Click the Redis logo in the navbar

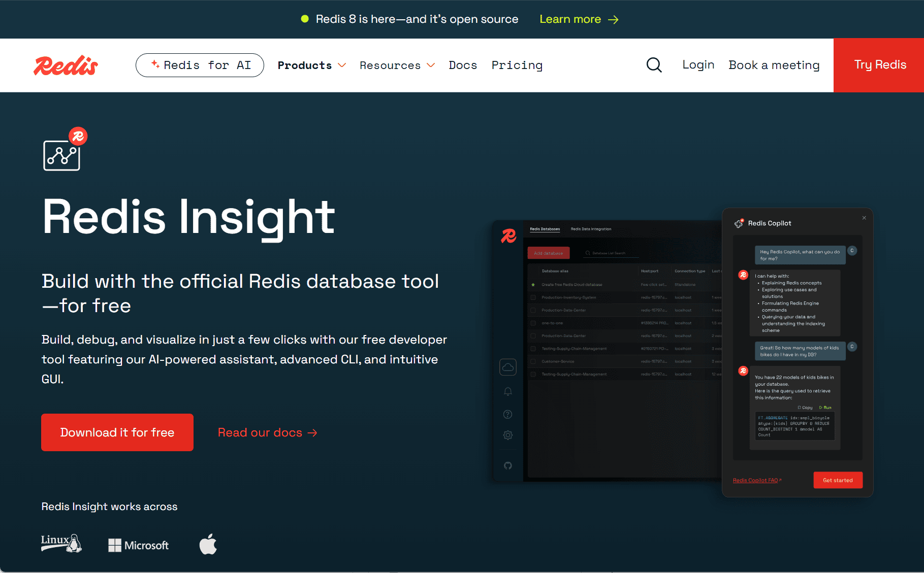pyautogui.click(x=65, y=65)
